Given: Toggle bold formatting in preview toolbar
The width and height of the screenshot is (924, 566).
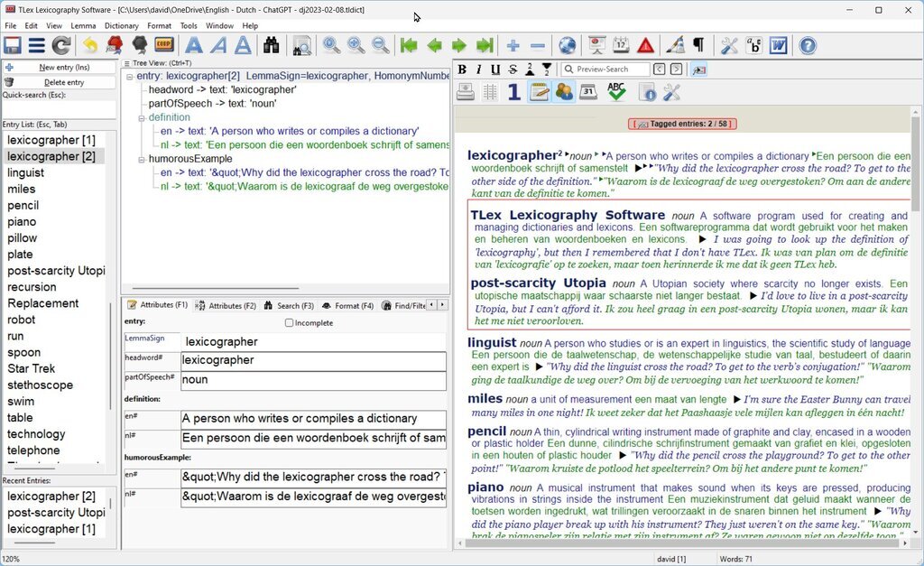Looking at the screenshot, I should coord(463,70).
